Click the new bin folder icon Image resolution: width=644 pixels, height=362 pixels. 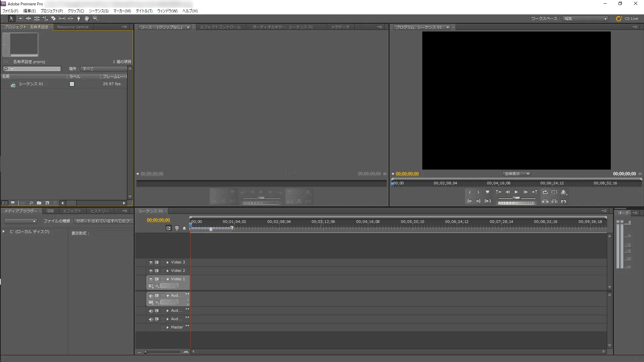pos(39,203)
